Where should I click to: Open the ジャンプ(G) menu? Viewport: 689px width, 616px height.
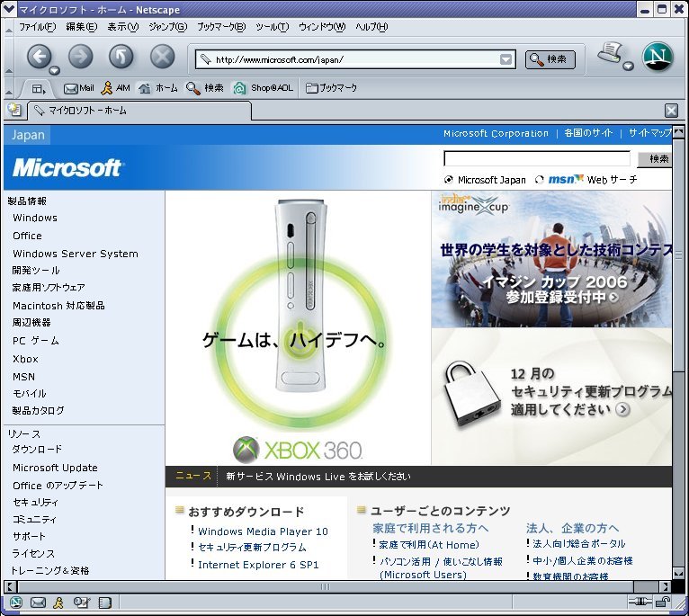click(168, 27)
